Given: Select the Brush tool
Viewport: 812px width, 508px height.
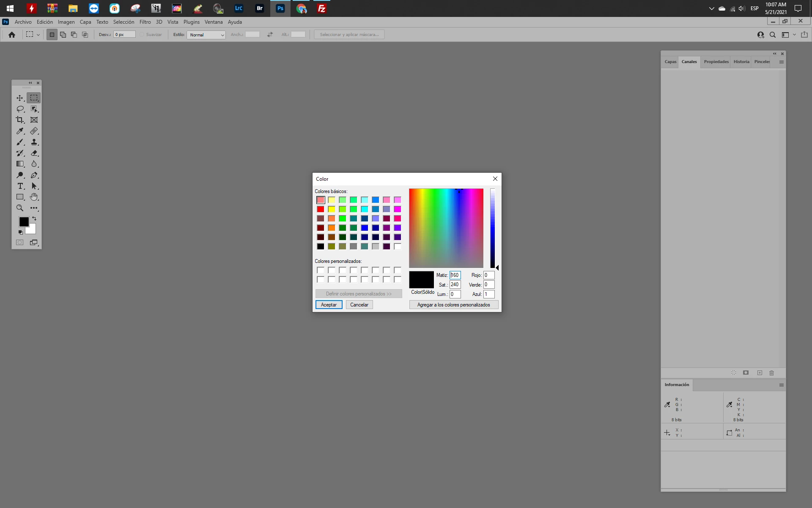Looking at the screenshot, I should point(20,142).
